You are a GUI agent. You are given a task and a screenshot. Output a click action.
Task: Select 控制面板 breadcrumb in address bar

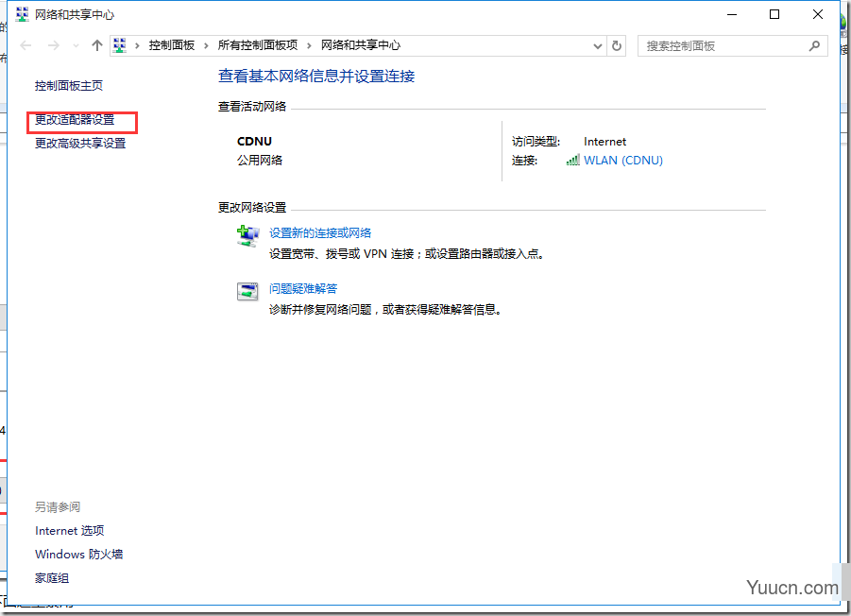[172, 45]
